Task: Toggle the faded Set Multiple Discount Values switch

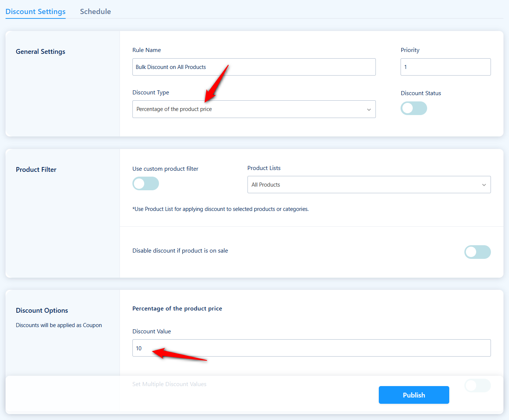Action: click(477, 386)
